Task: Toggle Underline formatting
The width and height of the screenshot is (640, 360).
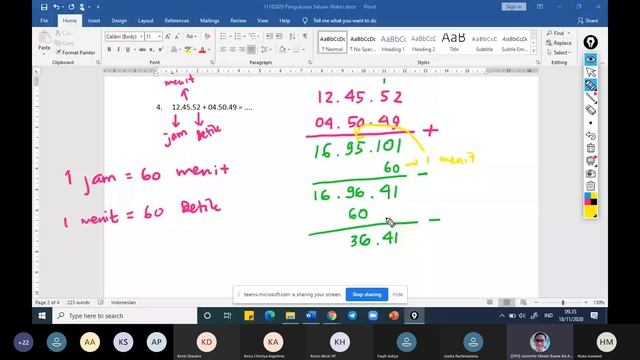Action: (128, 49)
